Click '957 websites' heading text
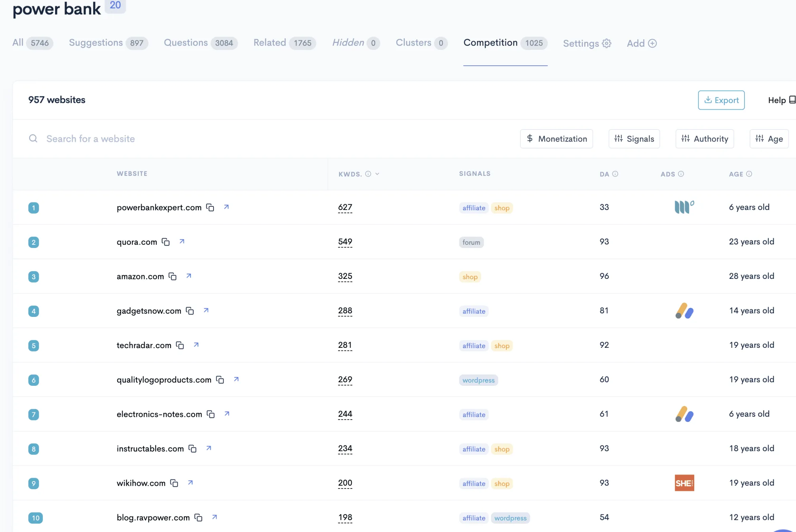The image size is (796, 532). click(x=57, y=100)
